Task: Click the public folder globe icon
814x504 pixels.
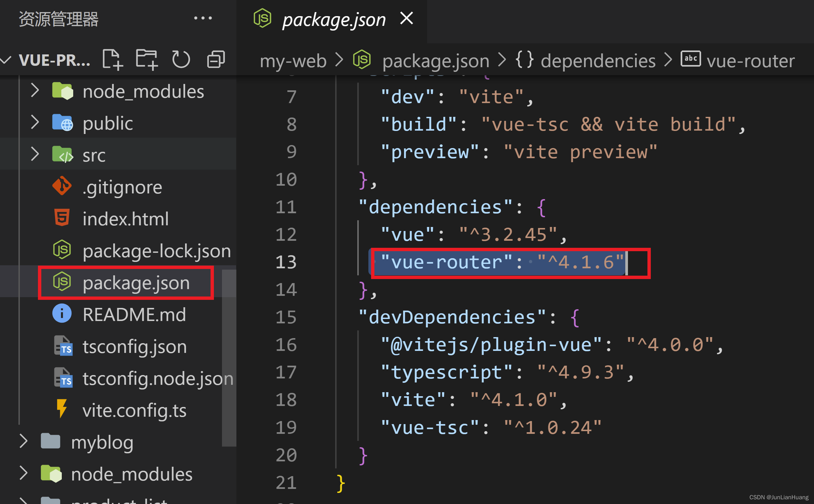Action: click(x=62, y=122)
